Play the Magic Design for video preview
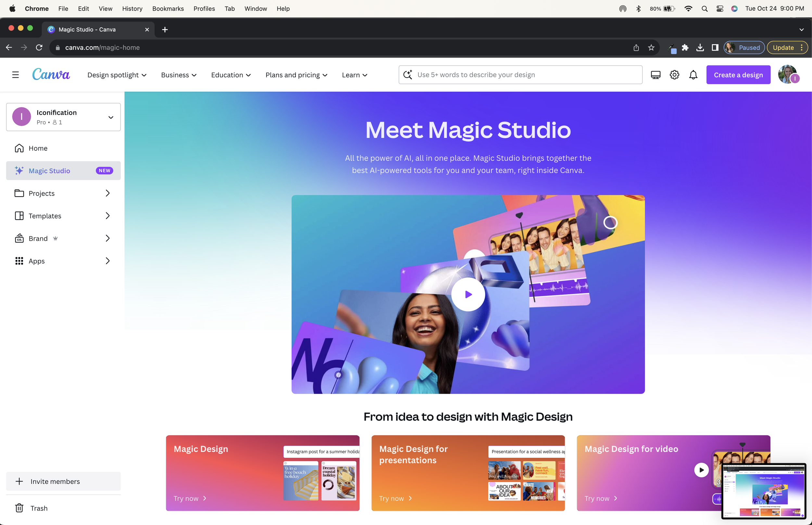Screen dimensions: 812x525 point(701,470)
